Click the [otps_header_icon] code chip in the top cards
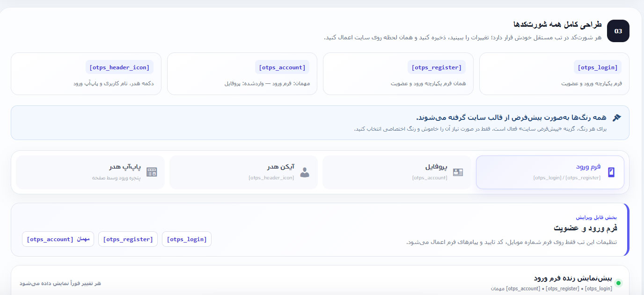 click(119, 67)
